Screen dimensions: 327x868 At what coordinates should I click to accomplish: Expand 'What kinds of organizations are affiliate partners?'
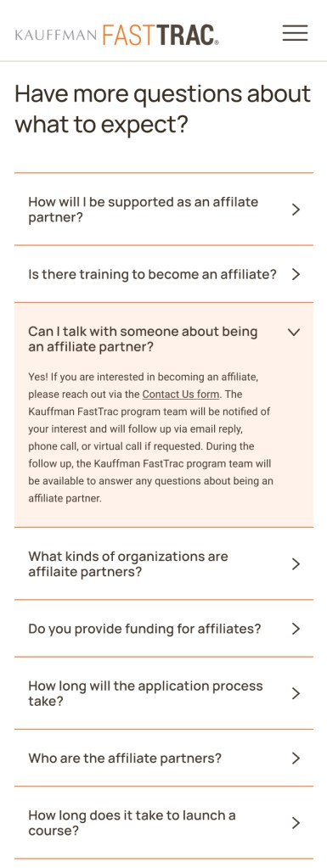coord(163,563)
